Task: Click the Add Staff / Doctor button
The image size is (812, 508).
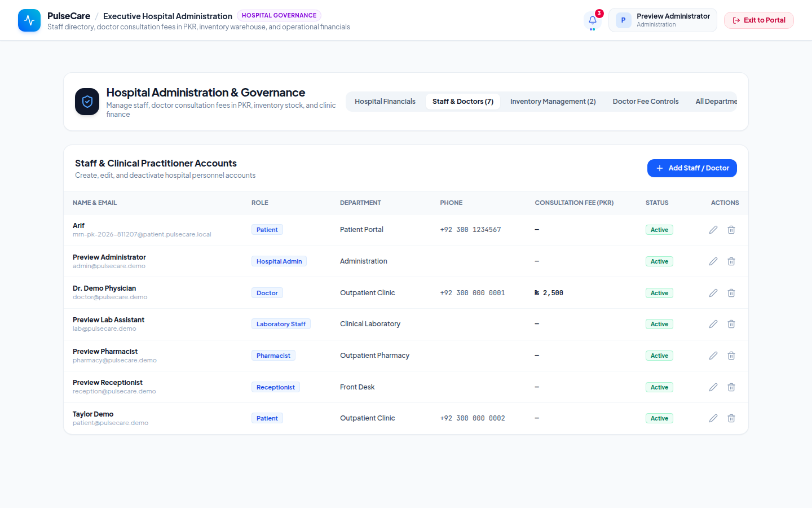Action: tap(692, 168)
